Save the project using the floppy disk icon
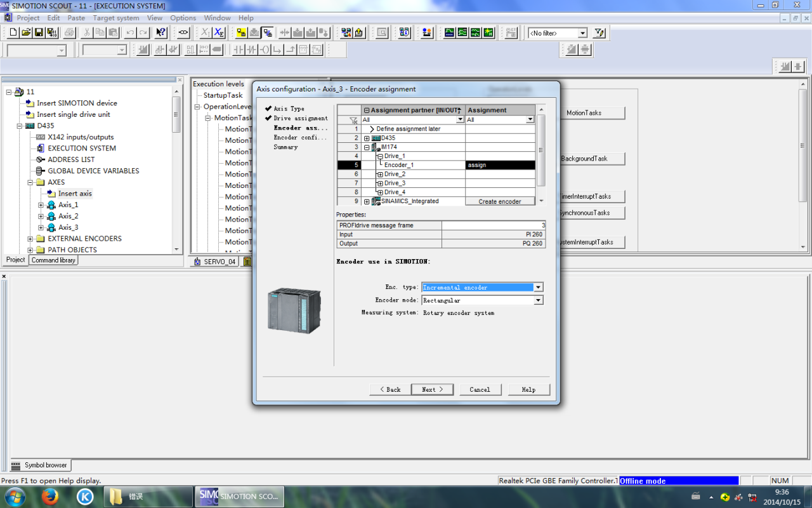812x508 pixels. (x=39, y=32)
